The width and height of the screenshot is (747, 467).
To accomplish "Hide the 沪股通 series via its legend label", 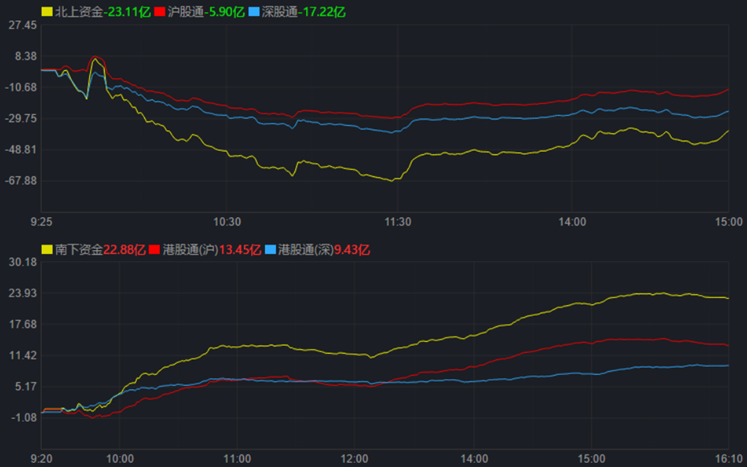I will click(183, 11).
